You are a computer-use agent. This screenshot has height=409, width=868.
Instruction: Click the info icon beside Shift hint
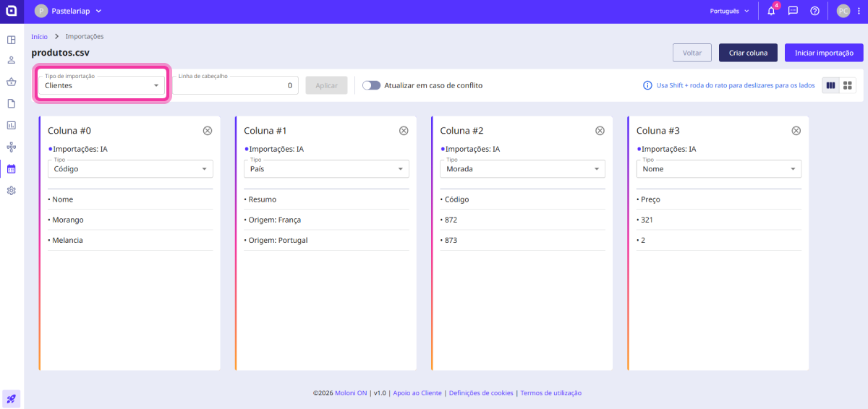648,85
